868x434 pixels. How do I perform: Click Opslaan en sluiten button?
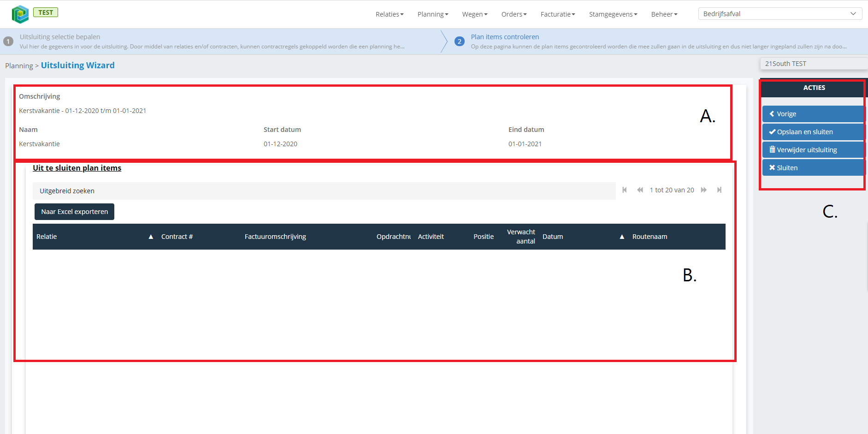click(814, 132)
